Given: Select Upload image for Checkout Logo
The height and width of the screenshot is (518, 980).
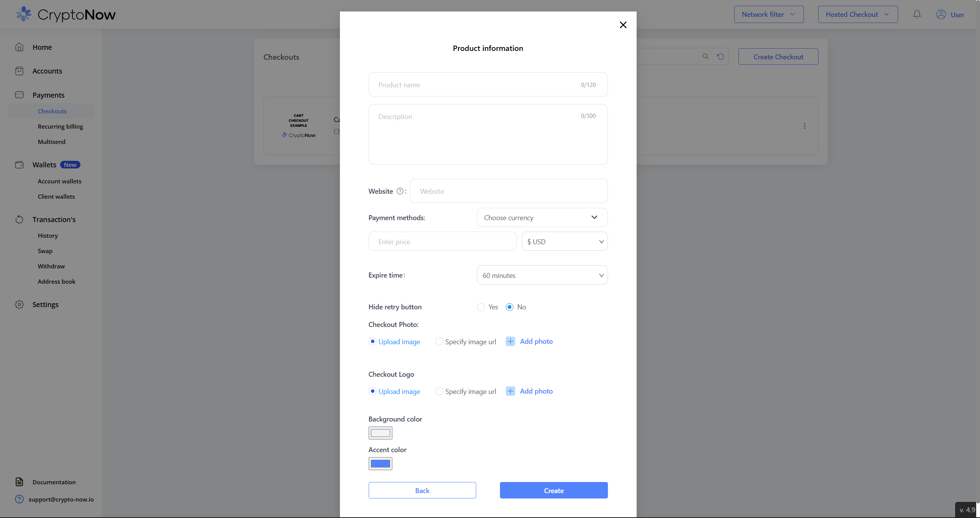Looking at the screenshot, I should [372, 391].
